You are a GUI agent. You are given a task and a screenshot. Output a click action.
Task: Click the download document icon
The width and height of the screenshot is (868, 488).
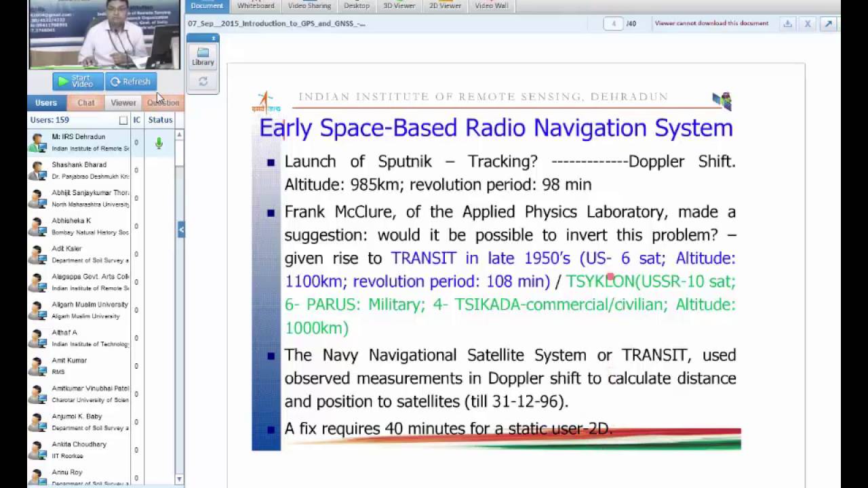coord(787,24)
